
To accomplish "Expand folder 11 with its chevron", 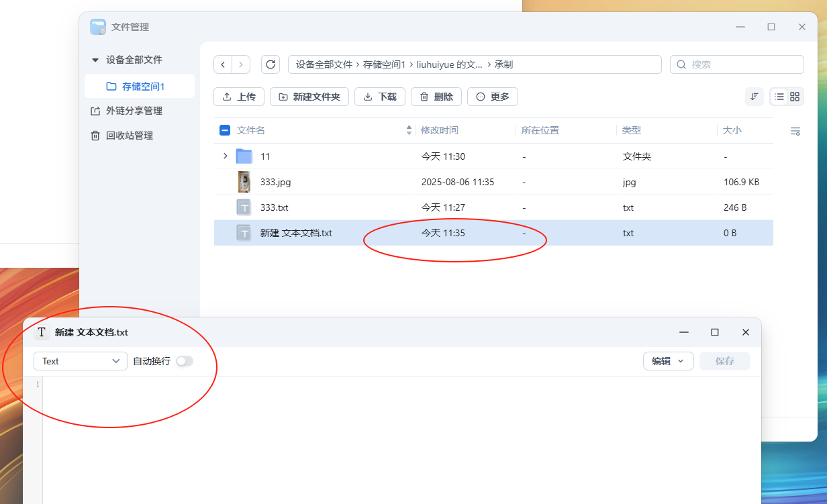I will (225, 156).
